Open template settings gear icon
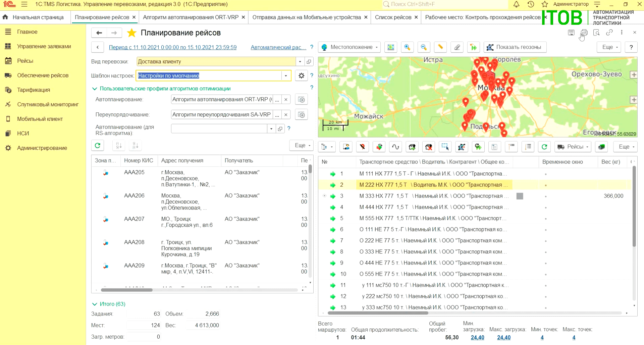The width and height of the screenshot is (644, 345). point(302,76)
